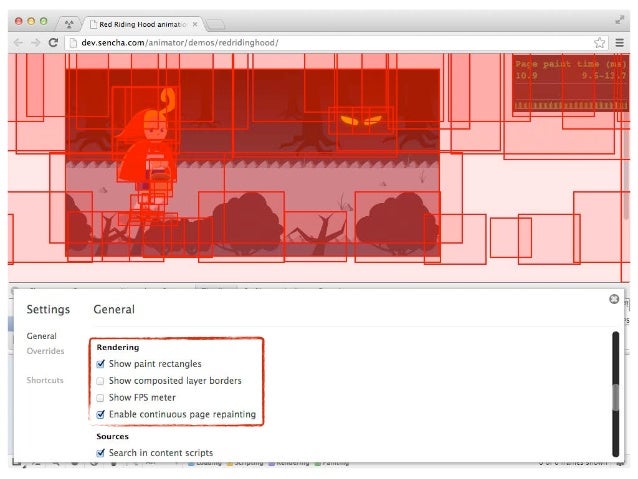Image resolution: width=638 pixels, height=479 pixels.
Task: Select the Red Riding Hood animation tab
Action: 142,24
